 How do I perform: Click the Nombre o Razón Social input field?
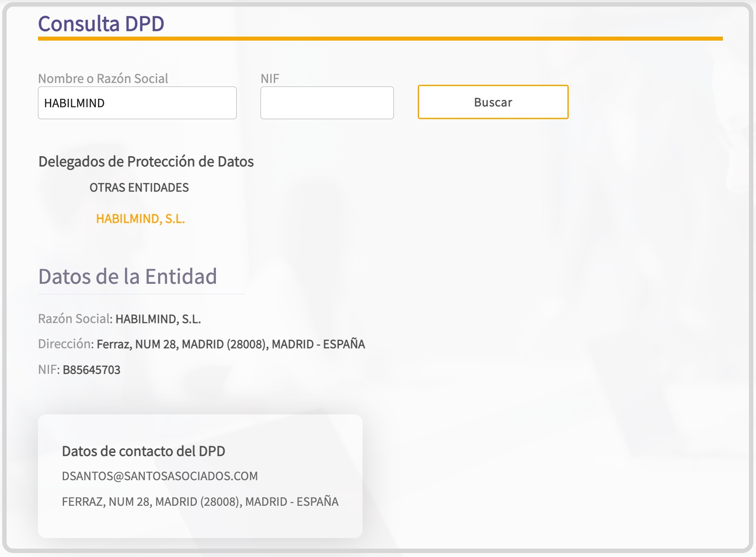point(137,103)
